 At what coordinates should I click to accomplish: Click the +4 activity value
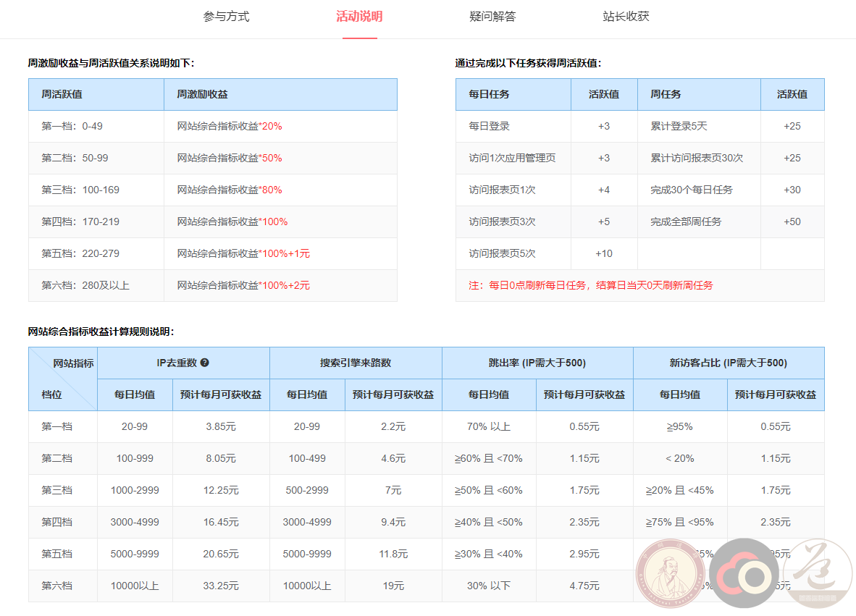[x=604, y=190]
